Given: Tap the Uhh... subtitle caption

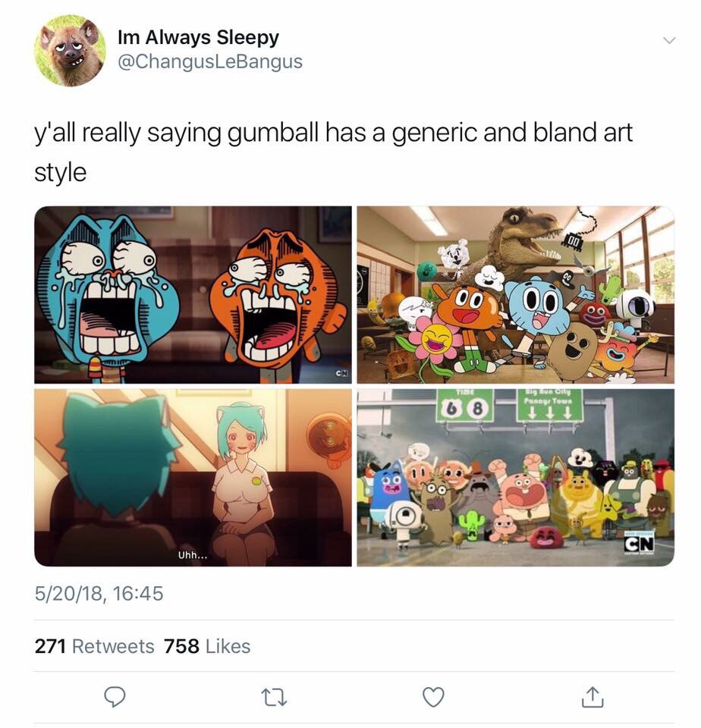Looking at the screenshot, I should (193, 555).
